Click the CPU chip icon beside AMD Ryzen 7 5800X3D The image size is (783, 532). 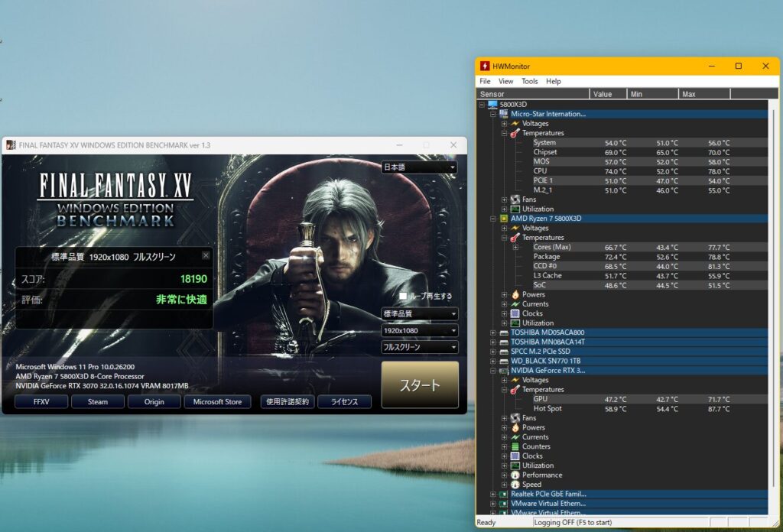[503, 218]
